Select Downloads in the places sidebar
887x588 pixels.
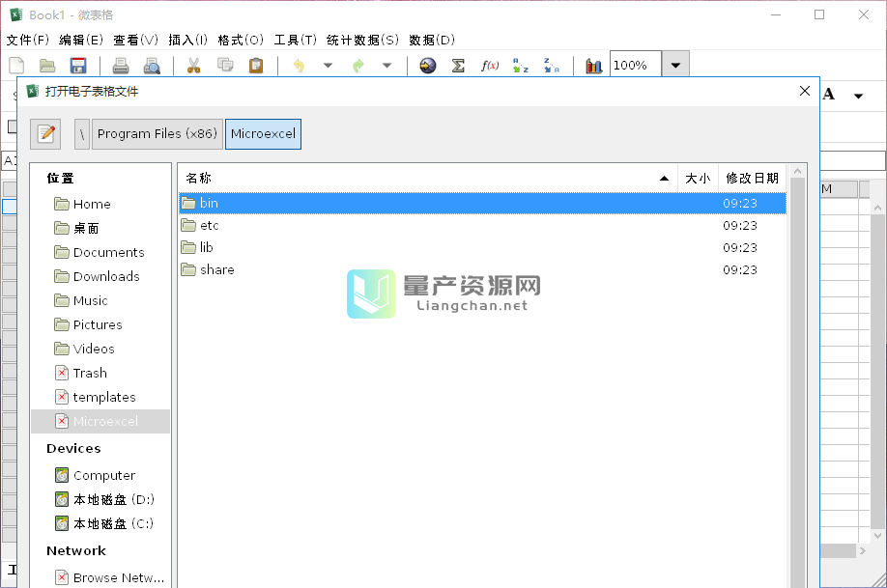pyautogui.click(x=100, y=276)
